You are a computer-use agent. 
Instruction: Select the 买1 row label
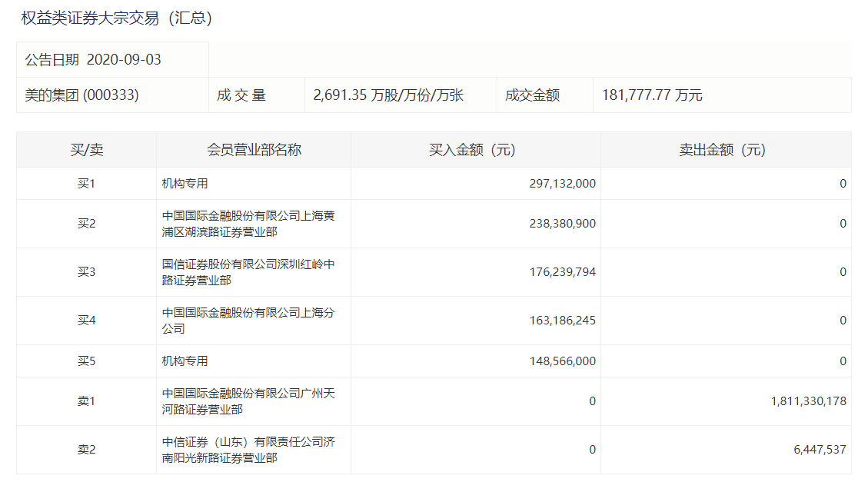click(x=85, y=183)
